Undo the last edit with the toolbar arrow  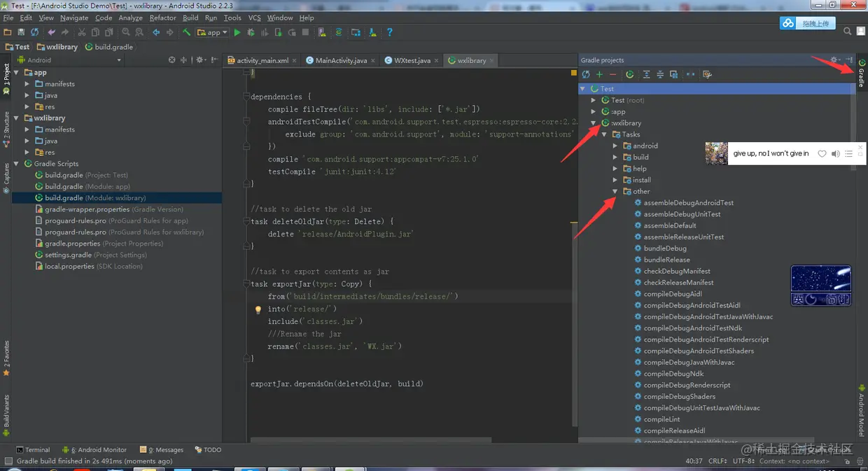(52, 32)
